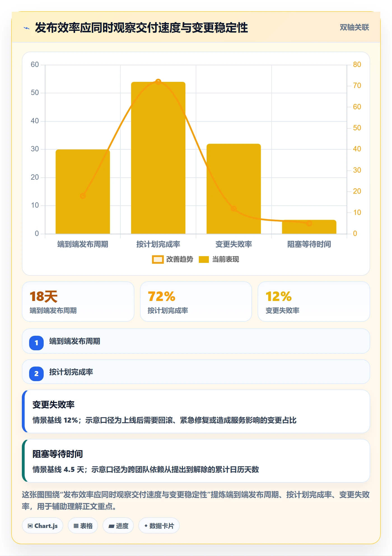
Task: Click the trend line point on 变更失败率 bar
Action: pyautogui.click(x=234, y=208)
